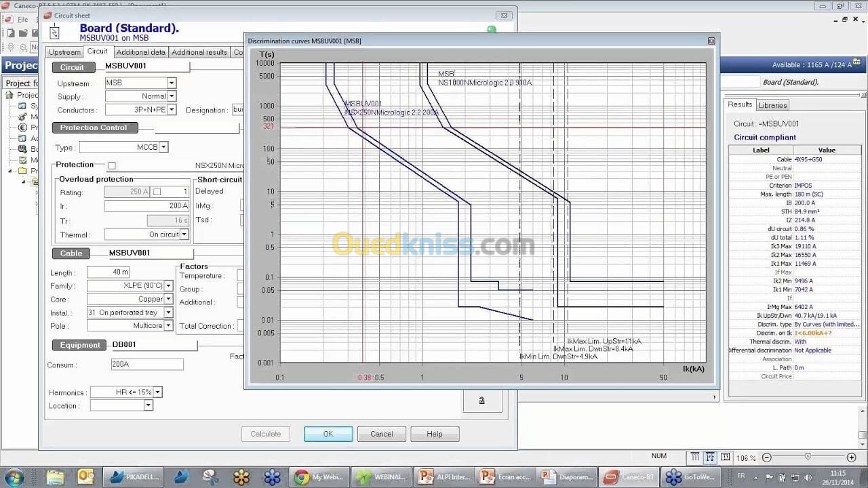Screen dimensions: 868x488
Task: Switch to the Additional results tab
Action: click(x=199, y=52)
